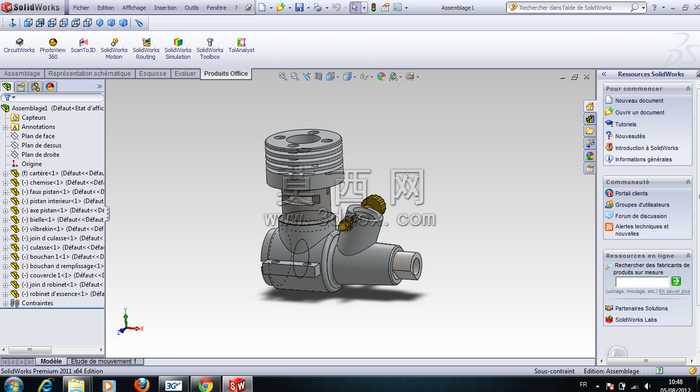The width and height of the screenshot is (700, 392).
Task: Open the DisplayManager tab icon
Action: point(50,87)
